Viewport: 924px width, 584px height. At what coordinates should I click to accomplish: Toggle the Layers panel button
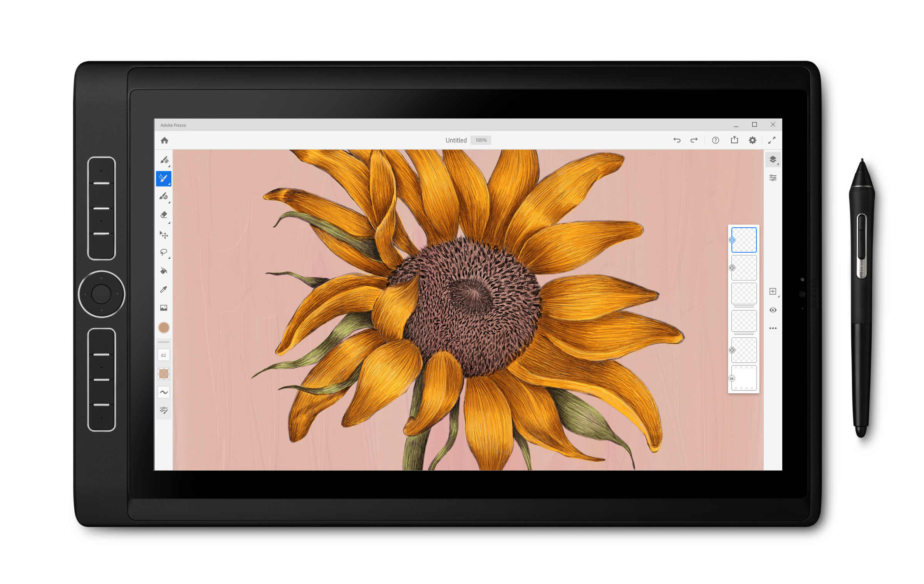click(773, 159)
